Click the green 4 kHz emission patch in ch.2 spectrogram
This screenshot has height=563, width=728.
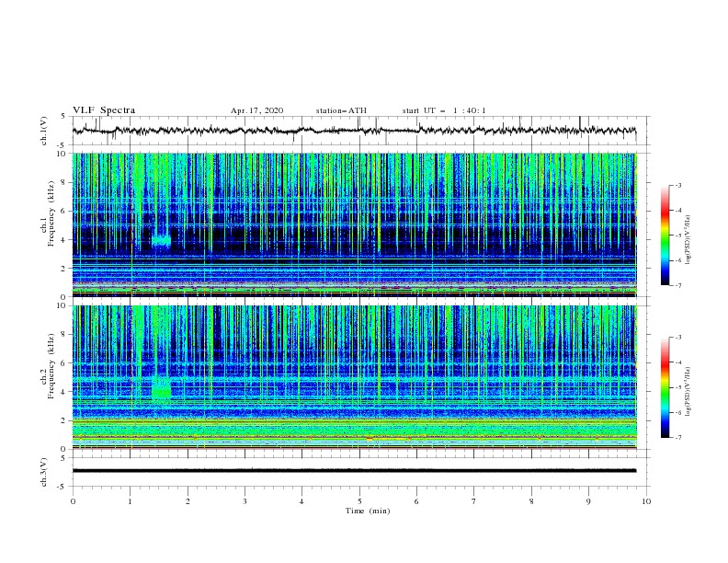[x=161, y=388]
